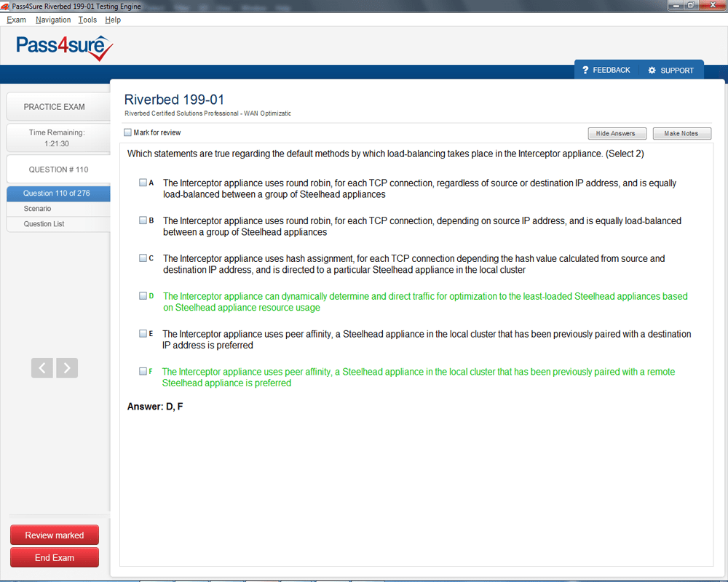Click the Support gear icon

coord(652,70)
